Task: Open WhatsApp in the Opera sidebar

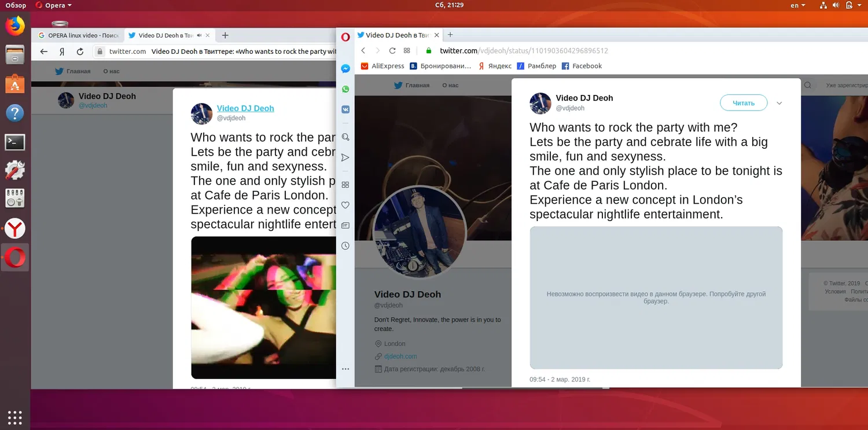Action: click(x=345, y=89)
